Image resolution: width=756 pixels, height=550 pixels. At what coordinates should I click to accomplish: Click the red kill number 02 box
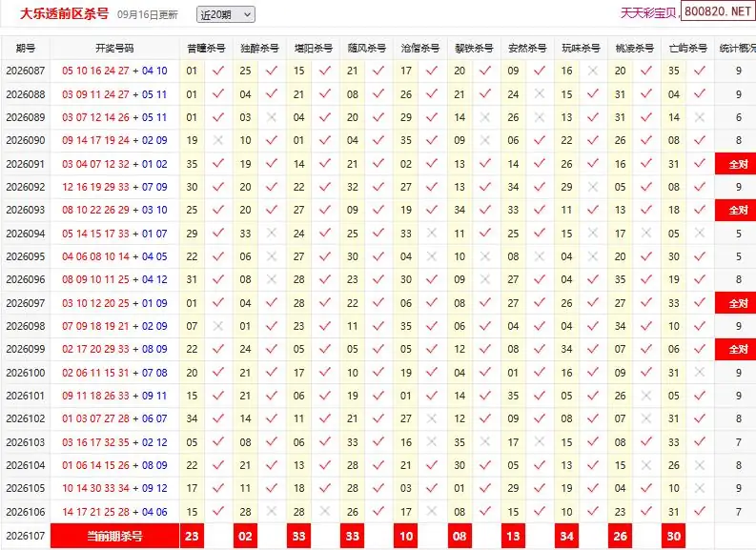click(245, 536)
